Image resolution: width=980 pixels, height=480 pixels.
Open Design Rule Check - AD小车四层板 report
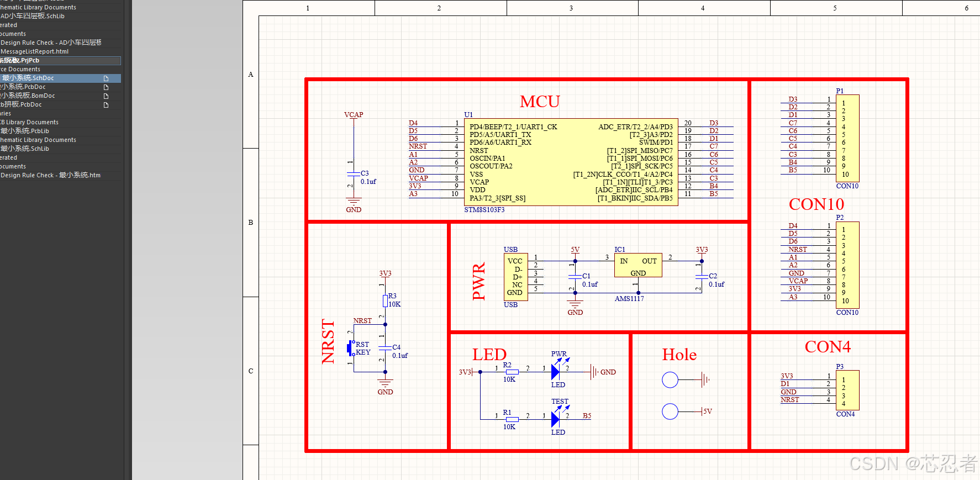pyautogui.click(x=51, y=43)
